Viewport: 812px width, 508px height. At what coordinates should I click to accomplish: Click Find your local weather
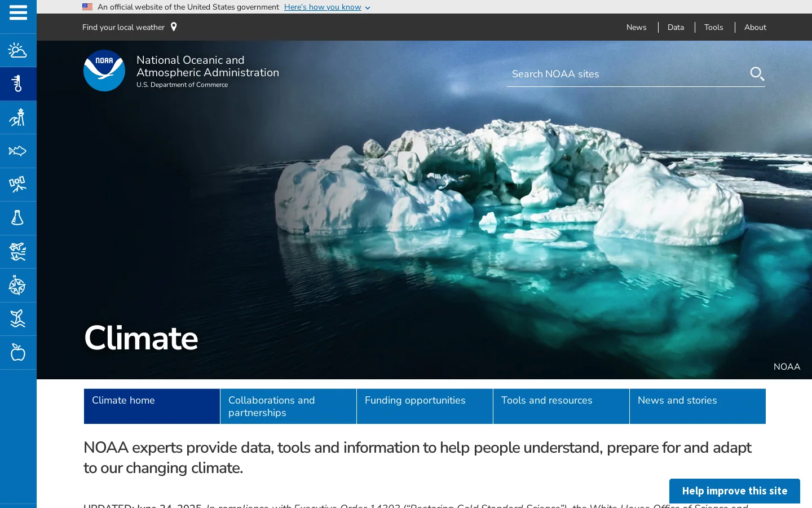(123, 27)
